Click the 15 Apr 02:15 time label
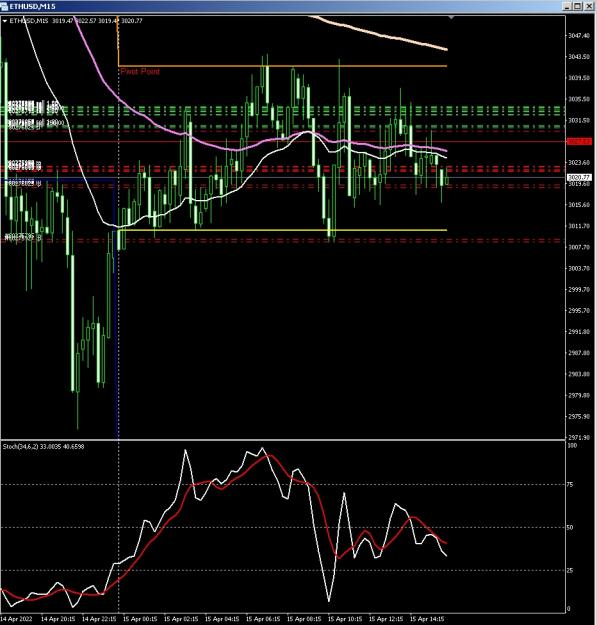 (x=181, y=619)
